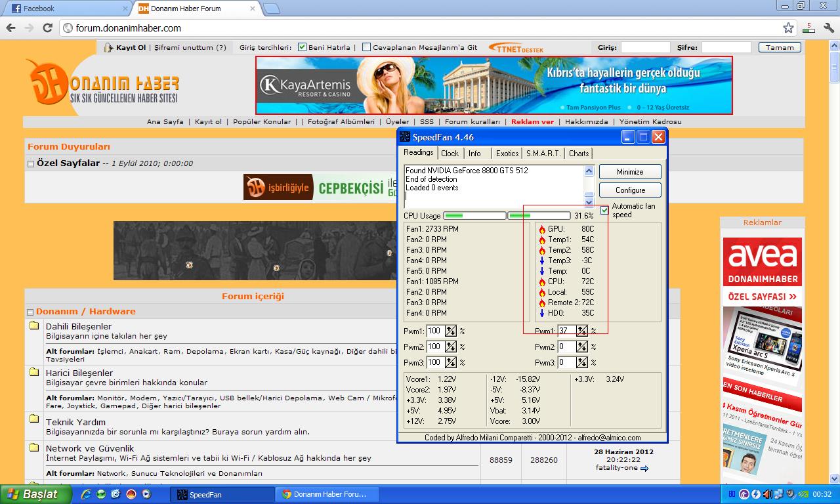Click the flame icon next to Temp2
Screen dimensions: 840x504
coord(542,250)
